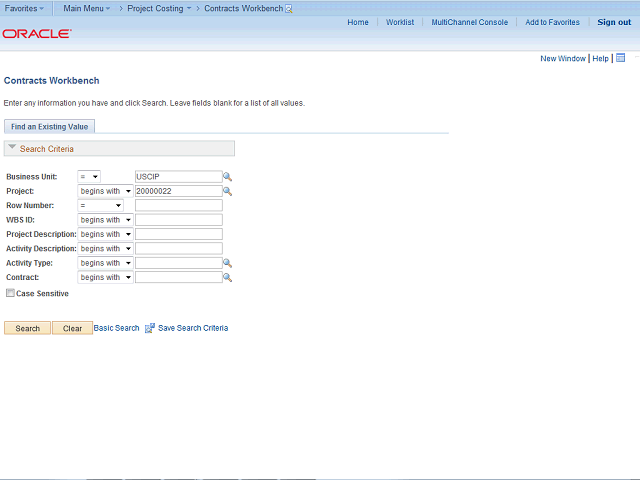Click the Row Number input field
The width and height of the screenshot is (640, 480).
tap(179, 205)
